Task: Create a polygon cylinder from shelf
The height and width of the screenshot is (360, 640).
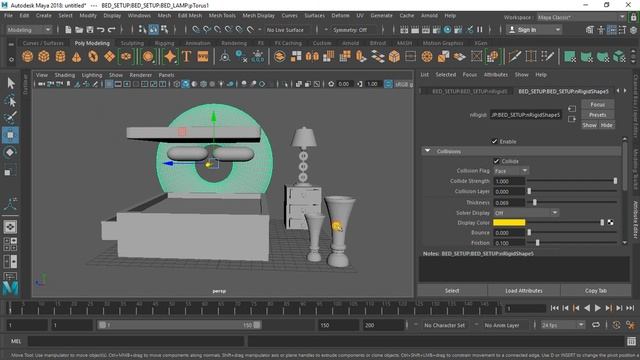Action: [x=60, y=56]
